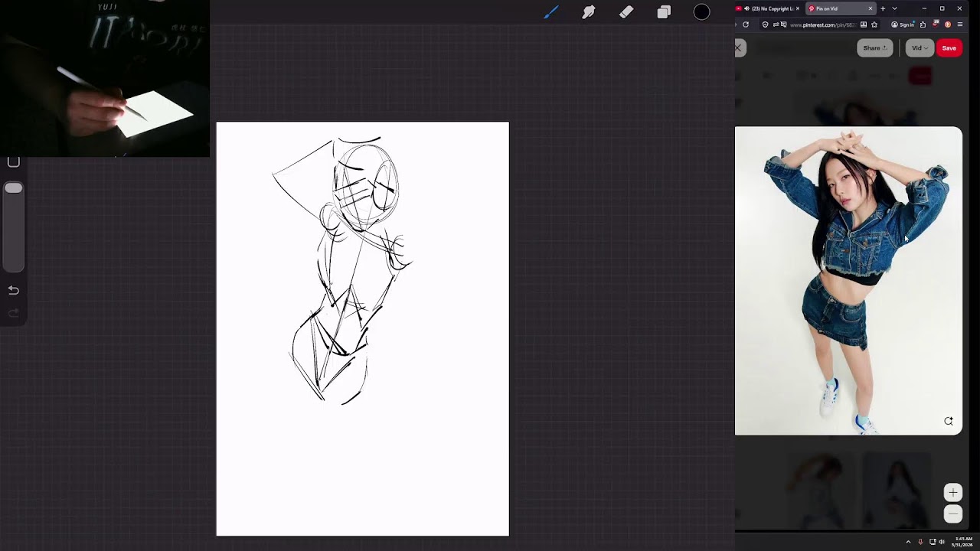Open the volume tray icon
This screenshot has height=551, width=980.
[942, 542]
